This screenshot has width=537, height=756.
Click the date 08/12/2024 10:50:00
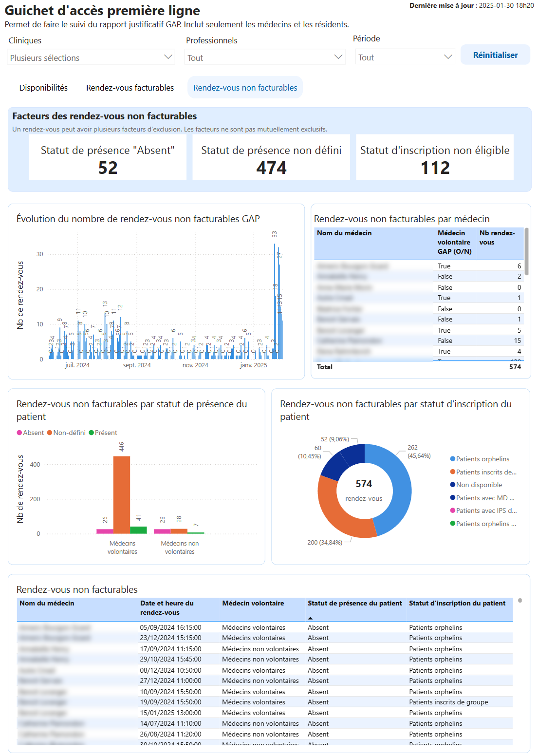coord(170,670)
